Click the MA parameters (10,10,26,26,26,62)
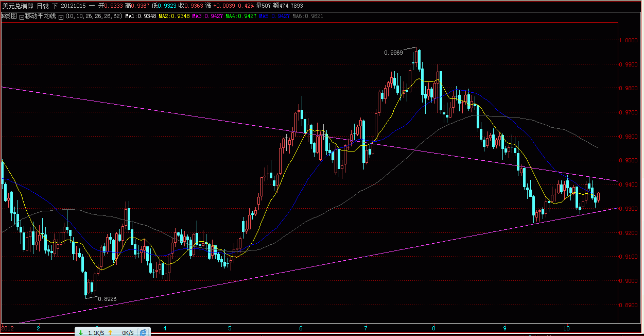Screen dimensions: 644x336 [94, 16]
